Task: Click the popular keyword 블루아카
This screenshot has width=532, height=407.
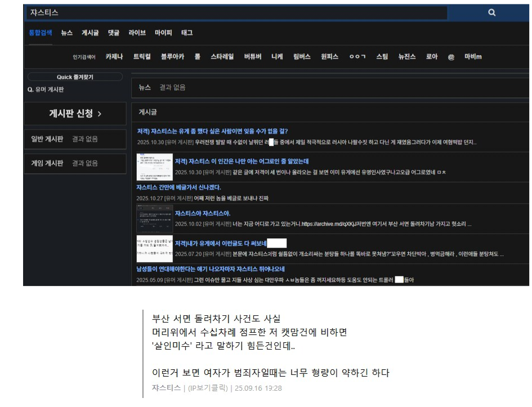Action: click(172, 57)
